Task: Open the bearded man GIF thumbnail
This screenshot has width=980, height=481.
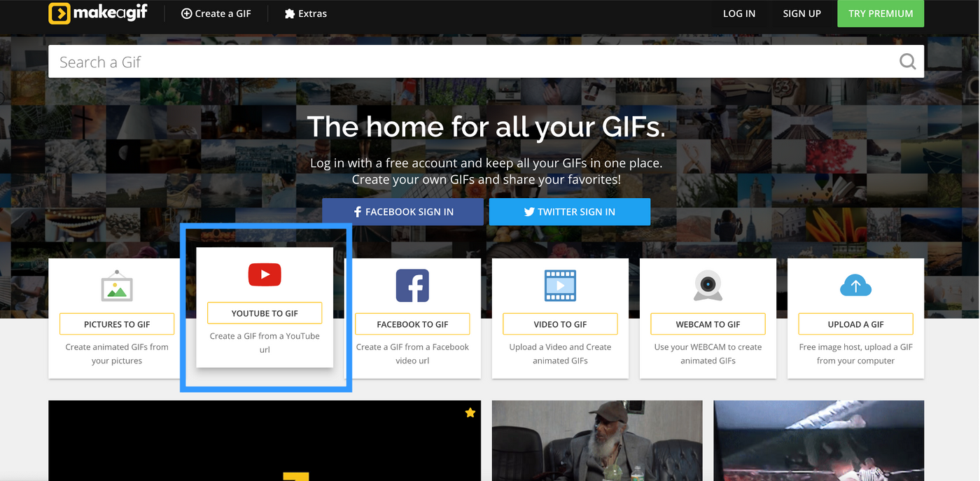Action: click(597, 440)
